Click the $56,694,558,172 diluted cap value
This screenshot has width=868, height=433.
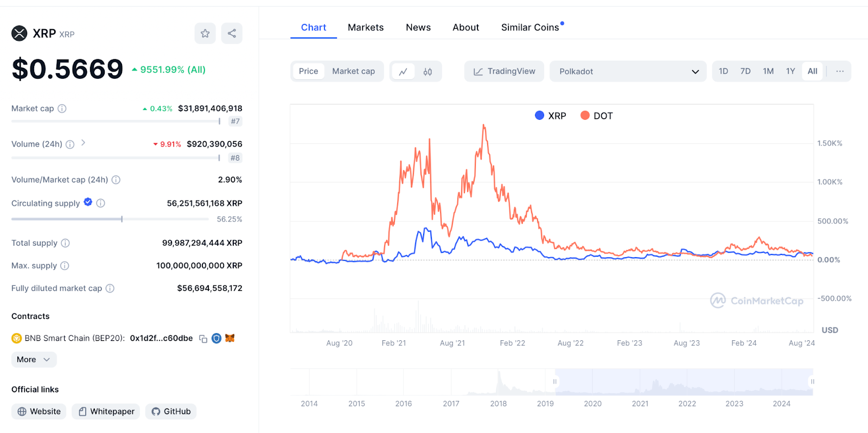[x=209, y=289]
